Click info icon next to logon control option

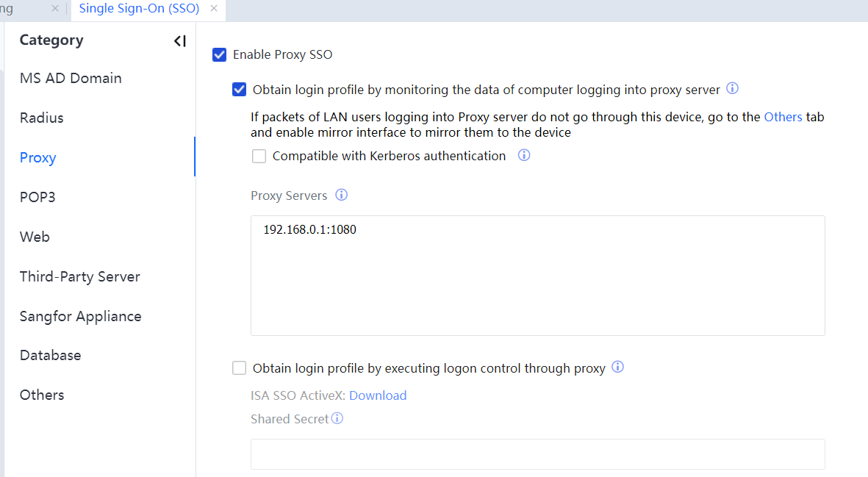[x=617, y=367]
